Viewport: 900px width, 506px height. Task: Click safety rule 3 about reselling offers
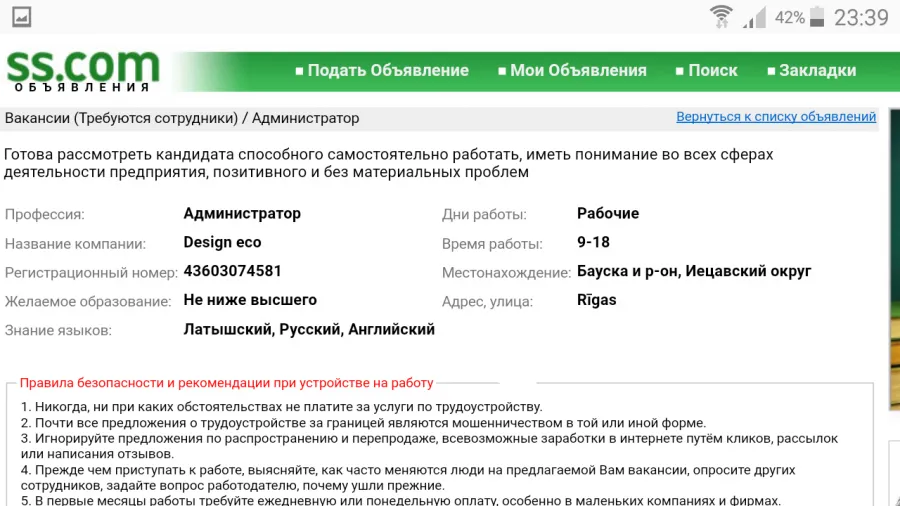pos(429,446)
